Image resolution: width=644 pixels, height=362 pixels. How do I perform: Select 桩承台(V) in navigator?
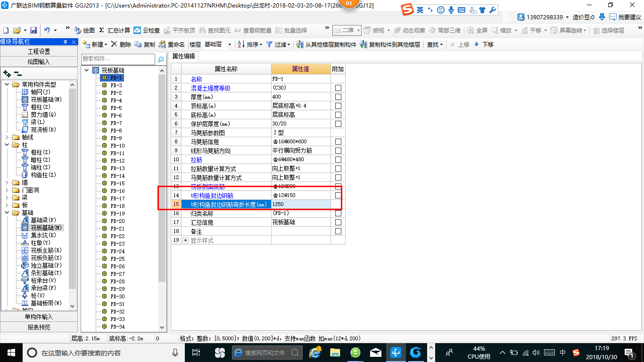tap(39, 280)
